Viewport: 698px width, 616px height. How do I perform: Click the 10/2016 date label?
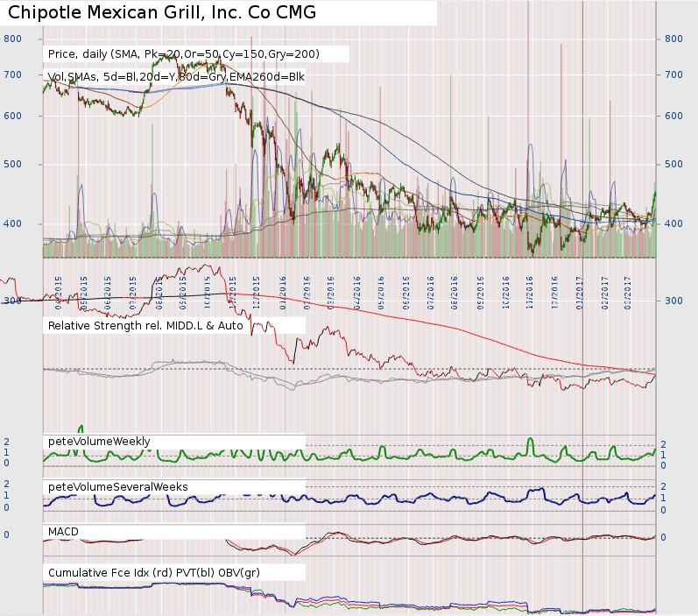505,293
